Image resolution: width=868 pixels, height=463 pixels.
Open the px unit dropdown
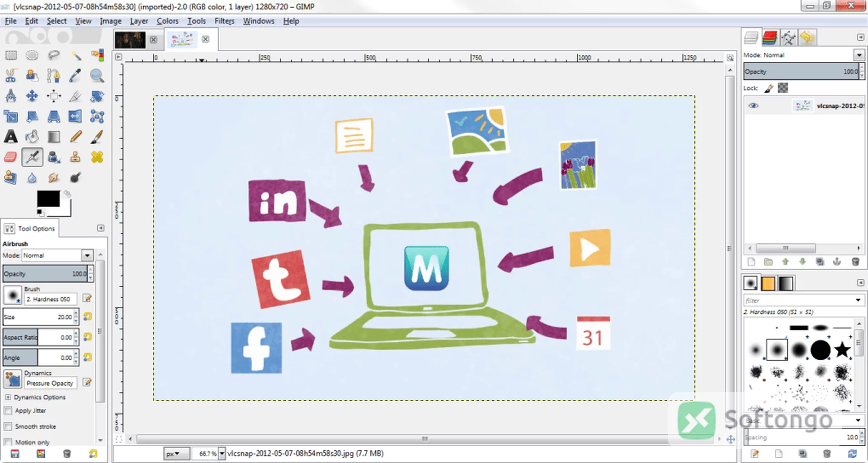177,453
